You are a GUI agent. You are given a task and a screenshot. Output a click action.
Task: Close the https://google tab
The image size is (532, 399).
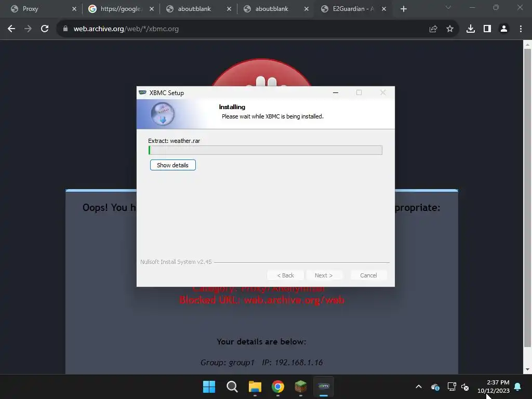pyautogui.click(x=152, y=9)
